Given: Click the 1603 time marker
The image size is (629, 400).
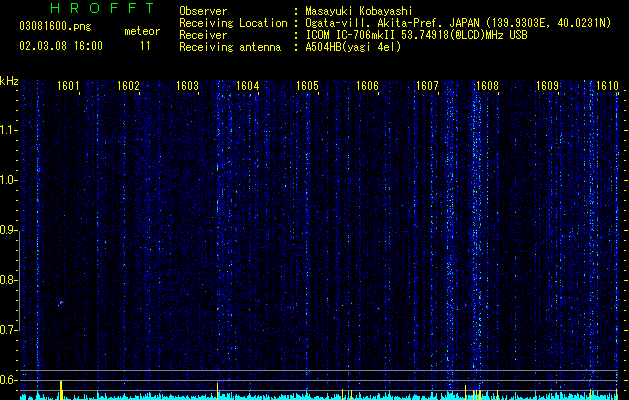Looking at the screenshot, I should coord(188,86).
